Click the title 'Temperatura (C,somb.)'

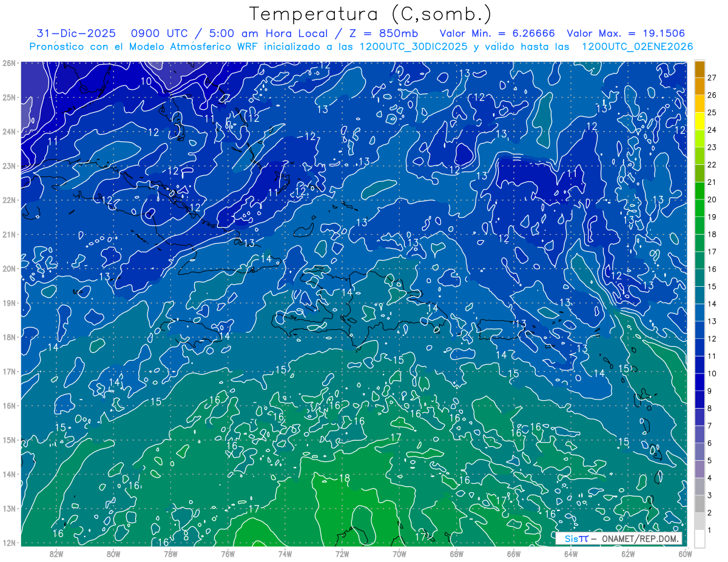371,14
